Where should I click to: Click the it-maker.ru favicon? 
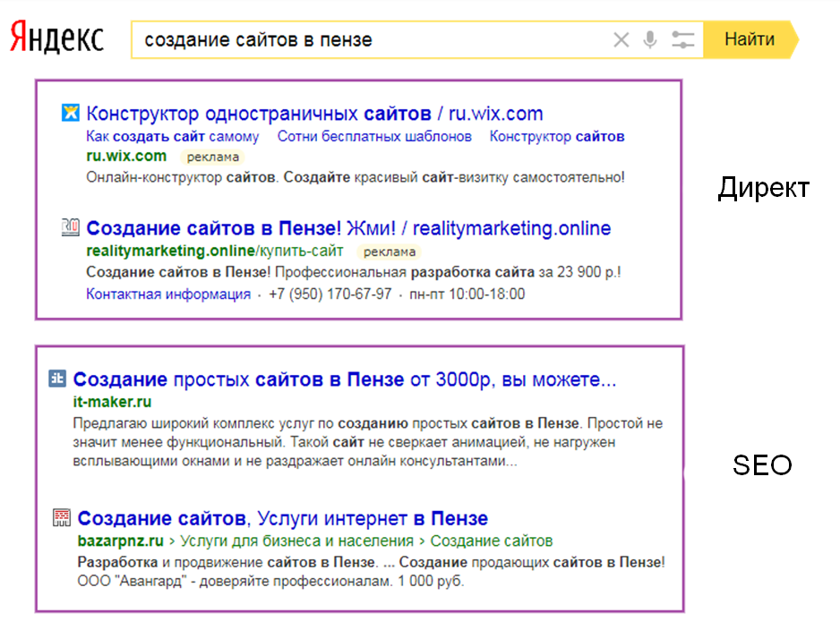(x=57, y=379)
